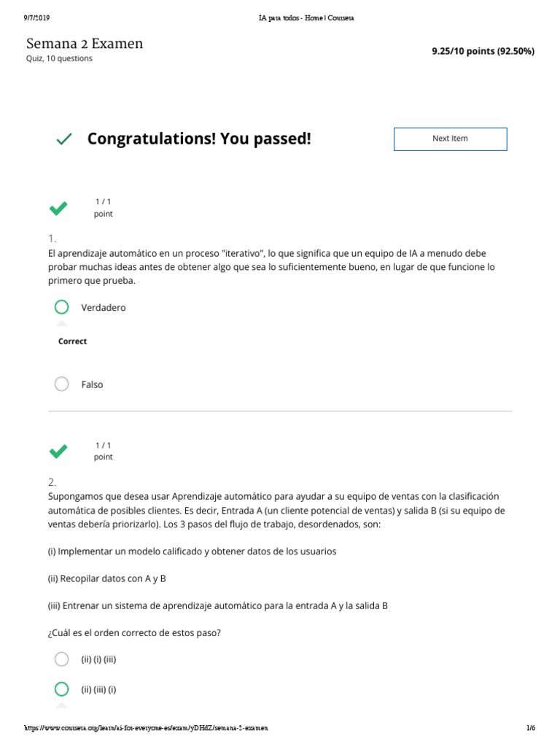The width and height of the screenshot is (560, 747).
Task: Click the green checkmark beside Congratulations
Action: (x=64, y=139)
